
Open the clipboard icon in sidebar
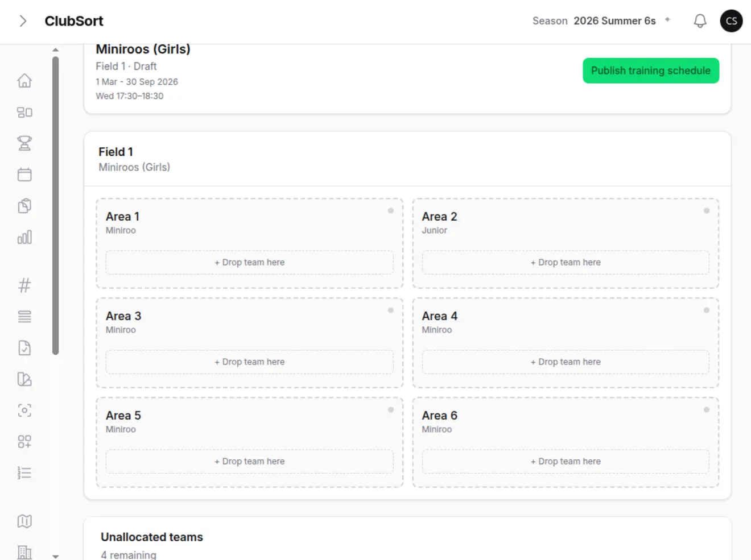coord(24,206)
